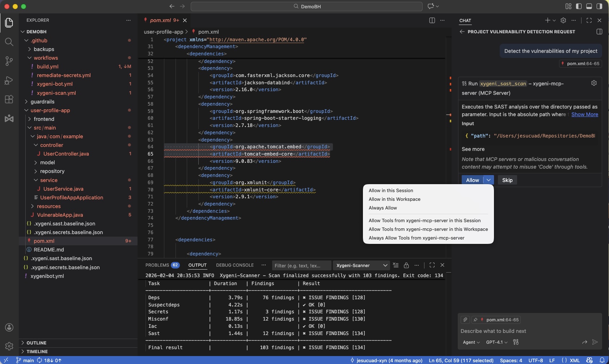Image resolution: width=609 pixels, height=364 pixels.
Task: Toggle the primary side bar layout button
Action: tap(579, 6)
